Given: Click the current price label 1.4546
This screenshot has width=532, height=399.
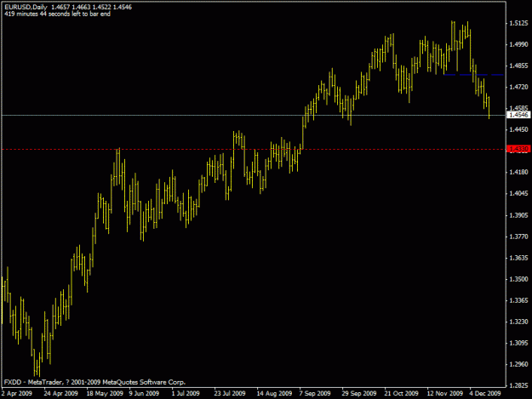Looking at the screenshot, I should pyautogui.click(x=518, y=115).
